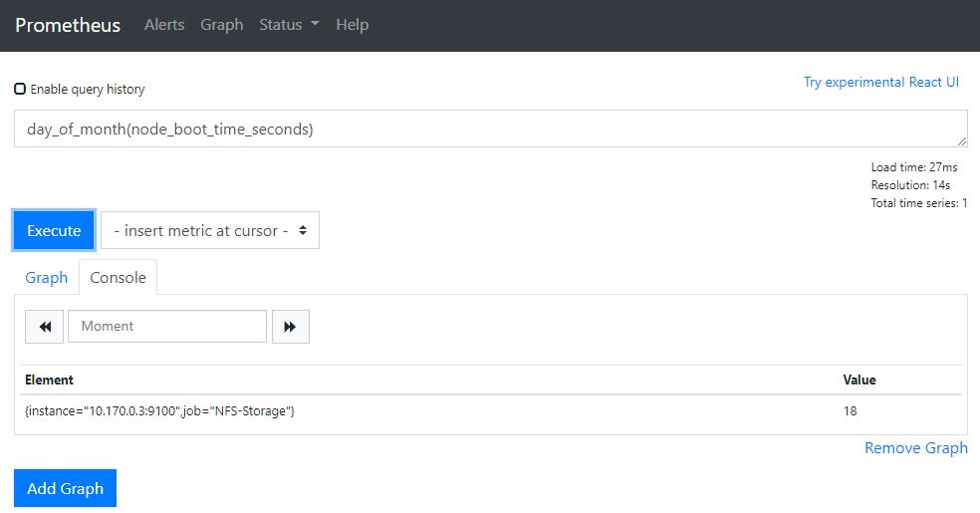Focus the query expression text box
Screen dimensions: 980x513
click(x=488, y=128)
